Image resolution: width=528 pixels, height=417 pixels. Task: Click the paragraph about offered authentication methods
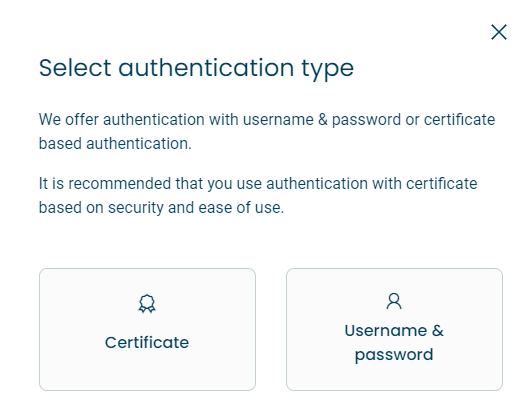267,131
